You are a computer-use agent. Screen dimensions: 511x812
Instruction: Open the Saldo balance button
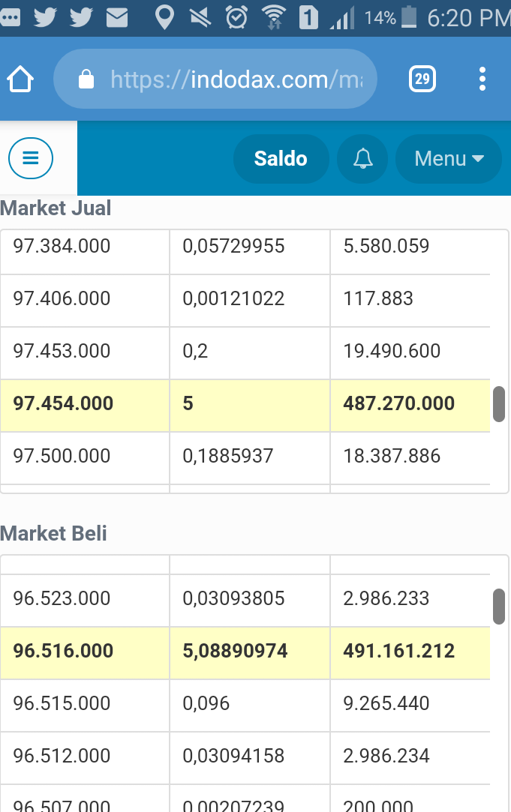281,158
